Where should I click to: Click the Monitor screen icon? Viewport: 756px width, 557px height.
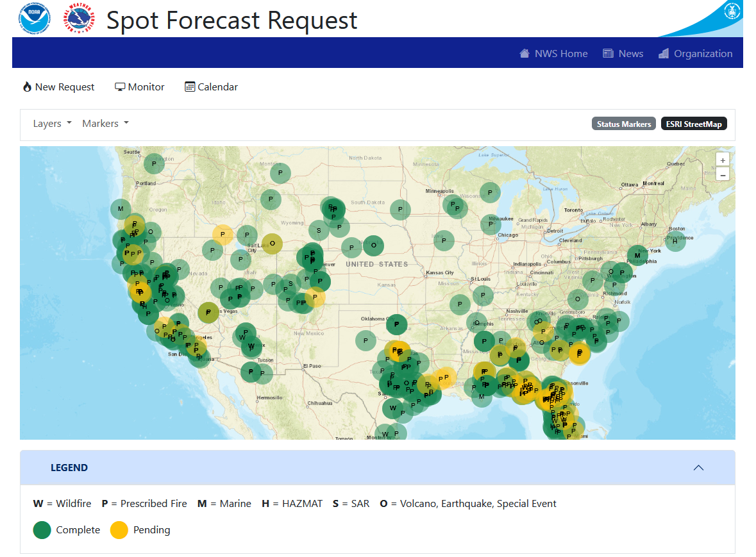point(120,87)
